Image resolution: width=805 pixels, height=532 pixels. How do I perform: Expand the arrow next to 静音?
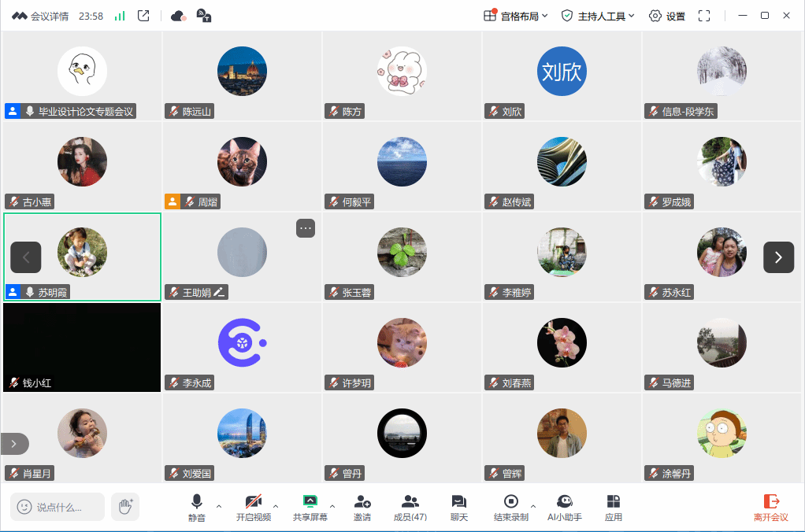pyautogui.click(x=219, y=506)
